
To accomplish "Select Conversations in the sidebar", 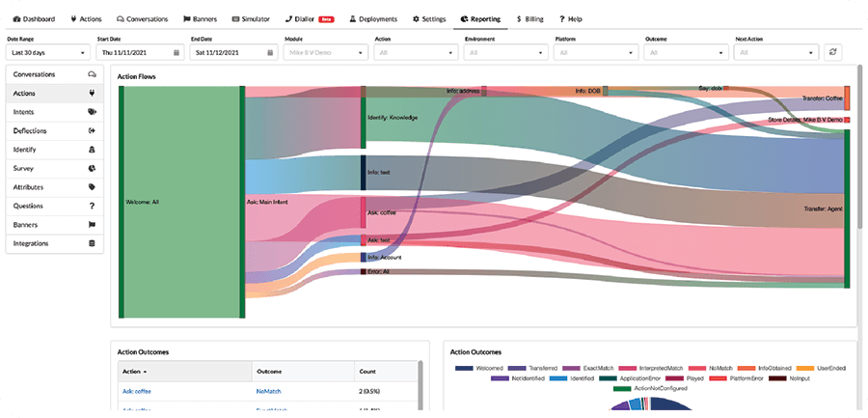I will [55, 74].
